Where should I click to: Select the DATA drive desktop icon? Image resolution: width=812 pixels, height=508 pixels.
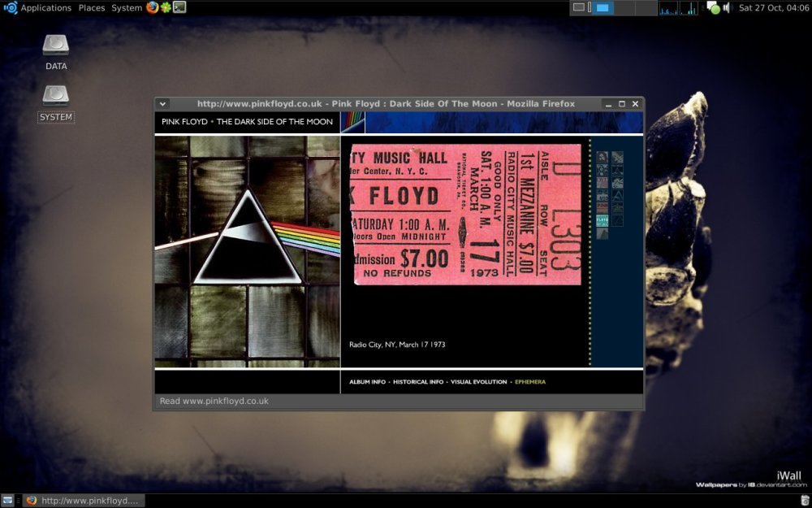tap(56, 52)
